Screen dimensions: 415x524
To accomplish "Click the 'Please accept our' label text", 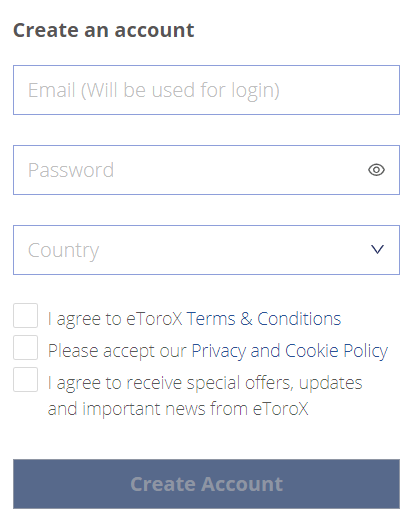I will click(117, 351).
